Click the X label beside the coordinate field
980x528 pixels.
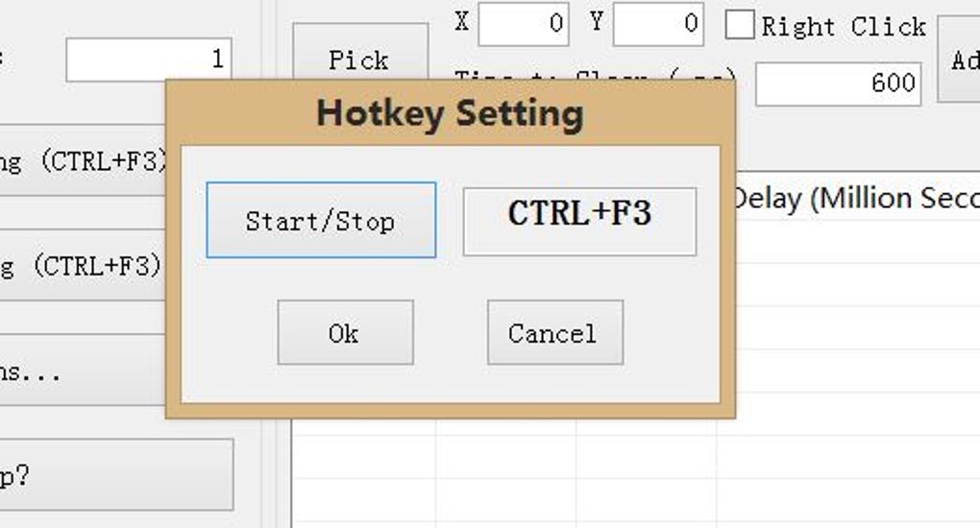[462, 22]
